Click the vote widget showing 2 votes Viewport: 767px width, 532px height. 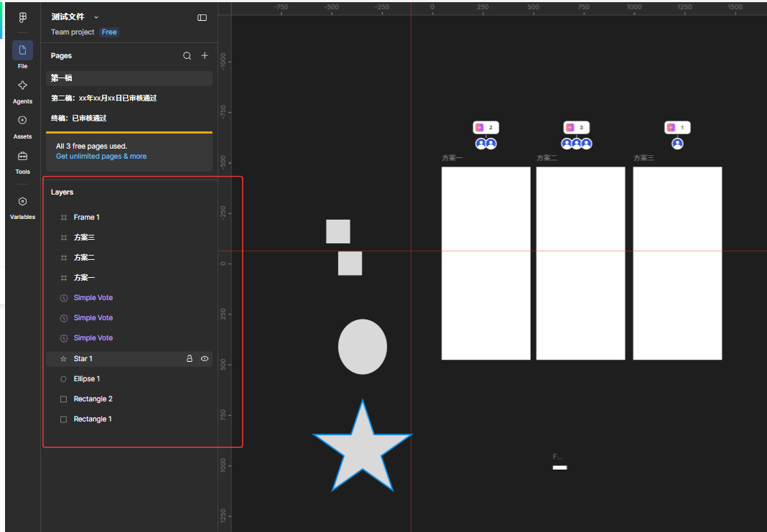click(485, 128)
